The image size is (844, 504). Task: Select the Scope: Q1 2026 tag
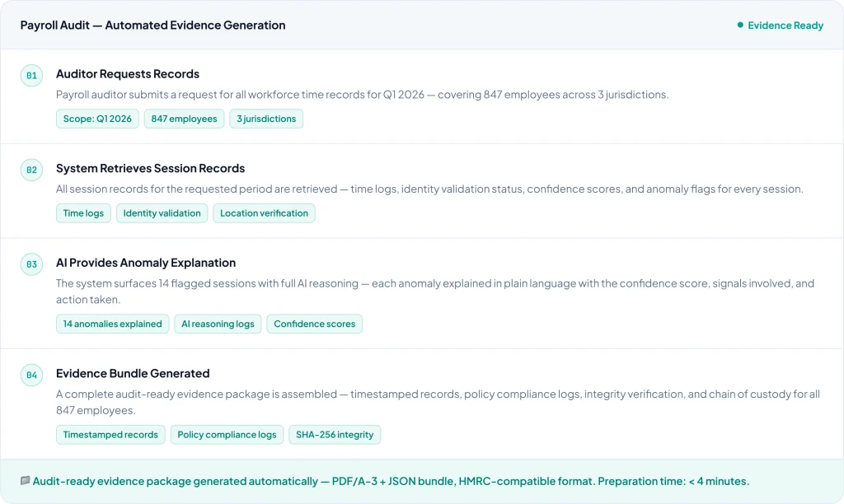coord(97,119)
